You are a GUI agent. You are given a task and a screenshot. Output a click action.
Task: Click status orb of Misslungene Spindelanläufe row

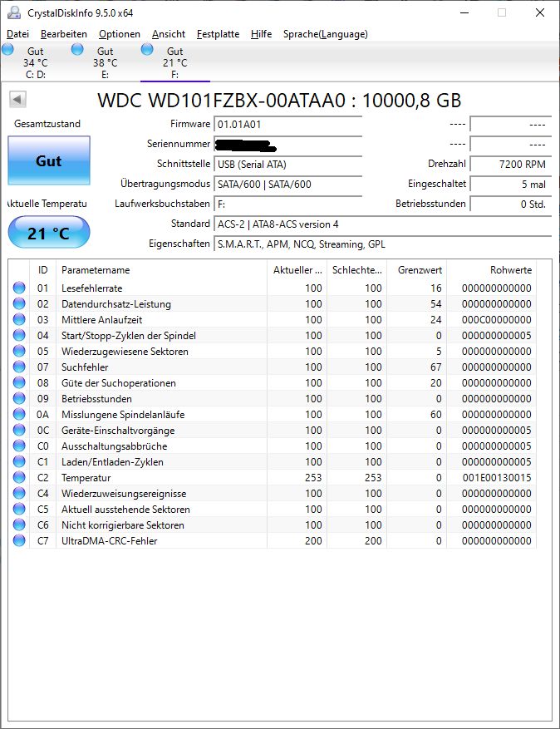(x=19, y=414)
